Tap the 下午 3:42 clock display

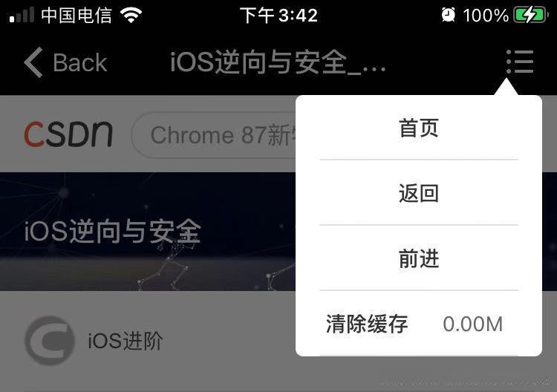coord(278,16)
